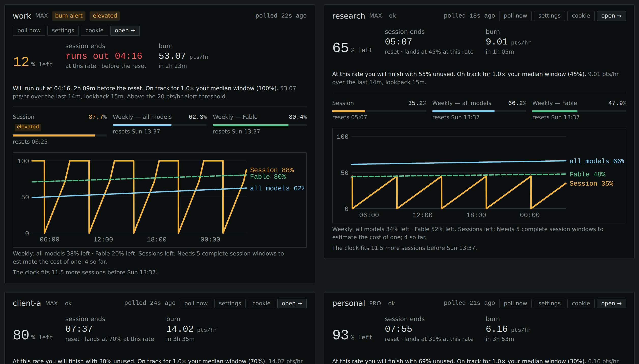Open settings for the work account
639x364 pixels.
63,31
